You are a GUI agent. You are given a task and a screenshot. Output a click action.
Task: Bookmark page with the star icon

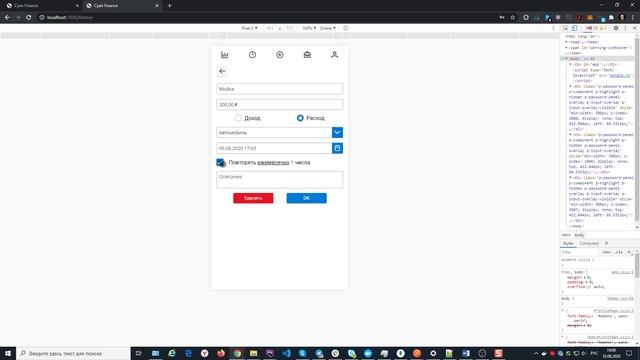[513, 18]
